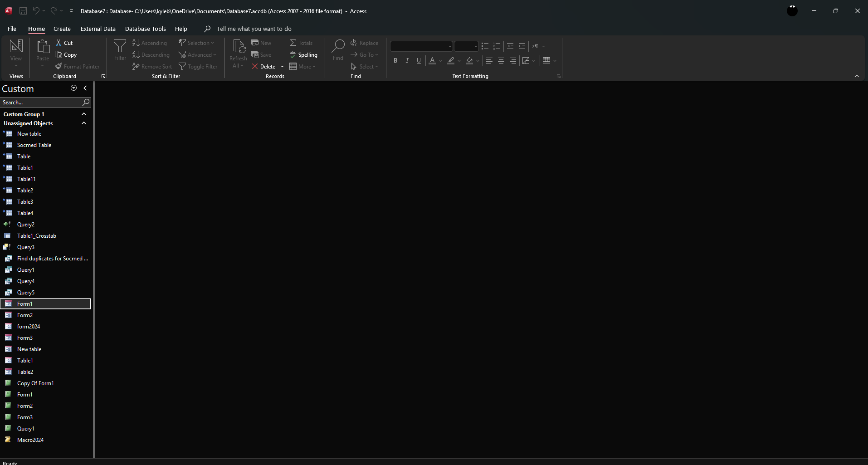Align text right
The image size is (868, 465).
[513, 60]
